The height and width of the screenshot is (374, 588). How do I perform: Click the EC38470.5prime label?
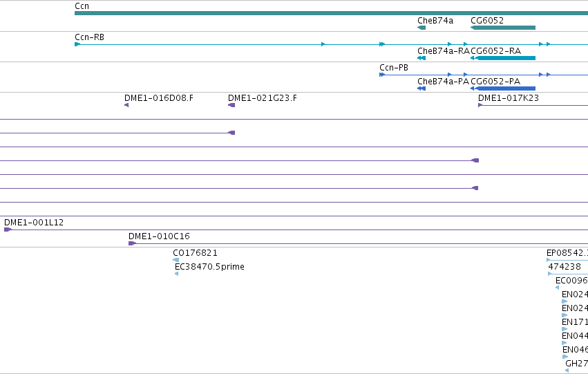(x=209, y=267)
